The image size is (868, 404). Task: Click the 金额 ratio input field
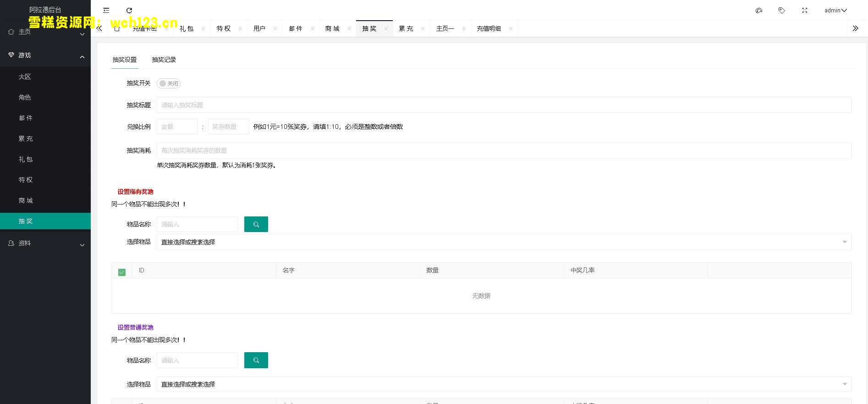[177, 127]
